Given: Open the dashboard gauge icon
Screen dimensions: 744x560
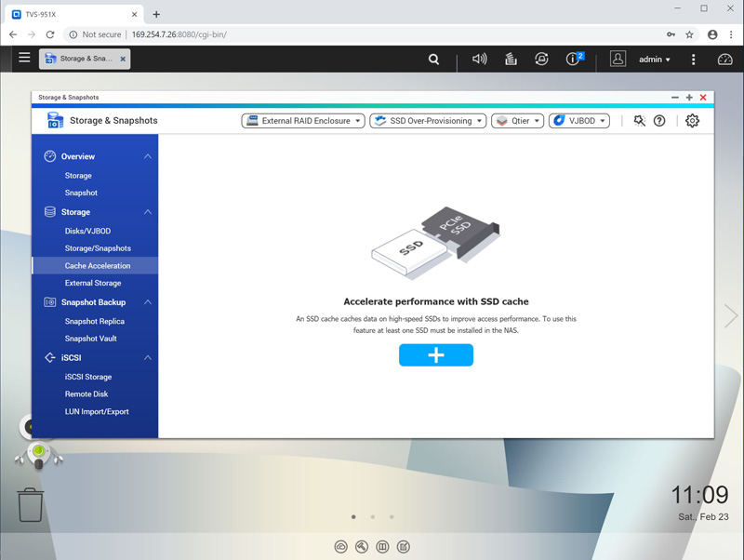Looking at the screenshot, I should [x=724, y=60].
